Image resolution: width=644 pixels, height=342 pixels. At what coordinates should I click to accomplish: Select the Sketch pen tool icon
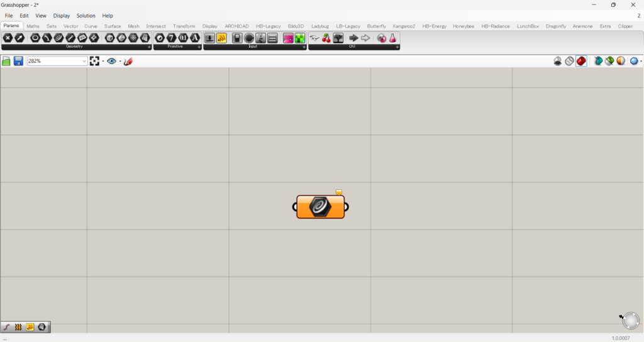coord(128,61)
